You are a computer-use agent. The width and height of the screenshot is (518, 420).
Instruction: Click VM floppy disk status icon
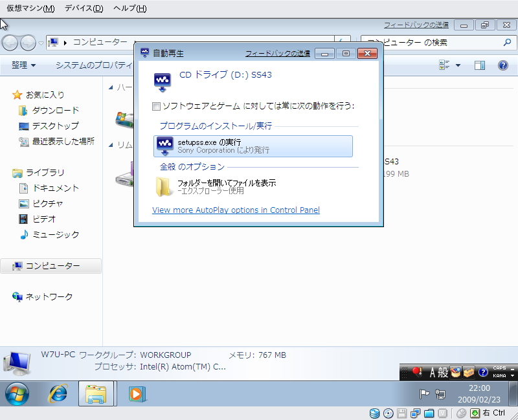click(401, 414)
